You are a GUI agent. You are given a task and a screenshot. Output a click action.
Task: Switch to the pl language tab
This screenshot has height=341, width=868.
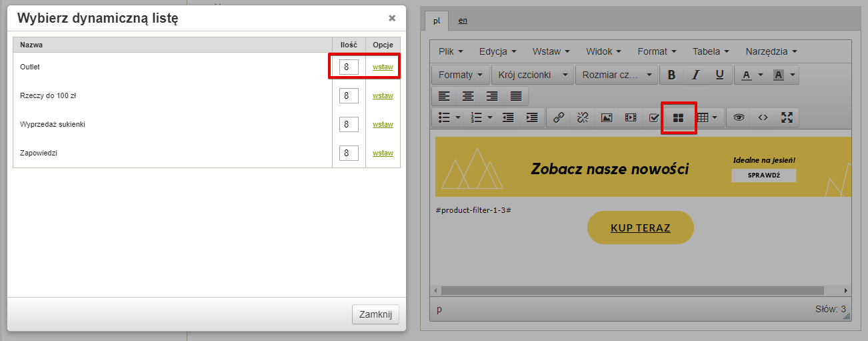(437, 20)
